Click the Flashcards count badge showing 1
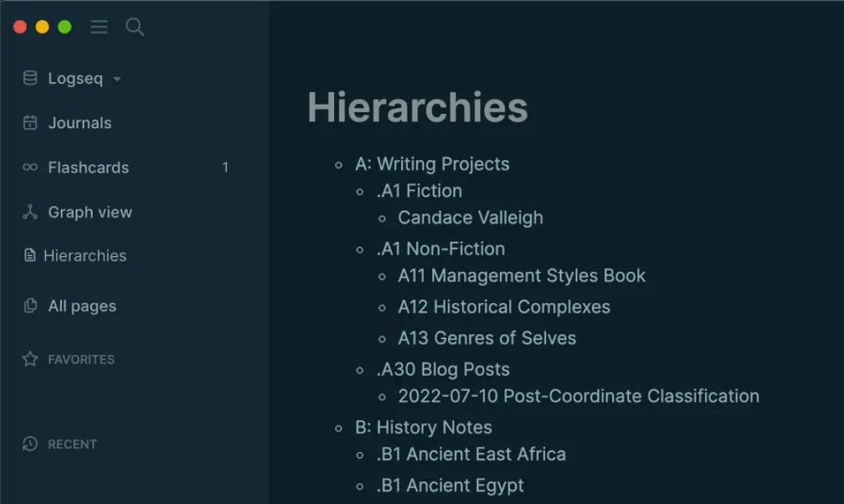The height and width of the screenshot is (504, 844). (x=224, y=167)
